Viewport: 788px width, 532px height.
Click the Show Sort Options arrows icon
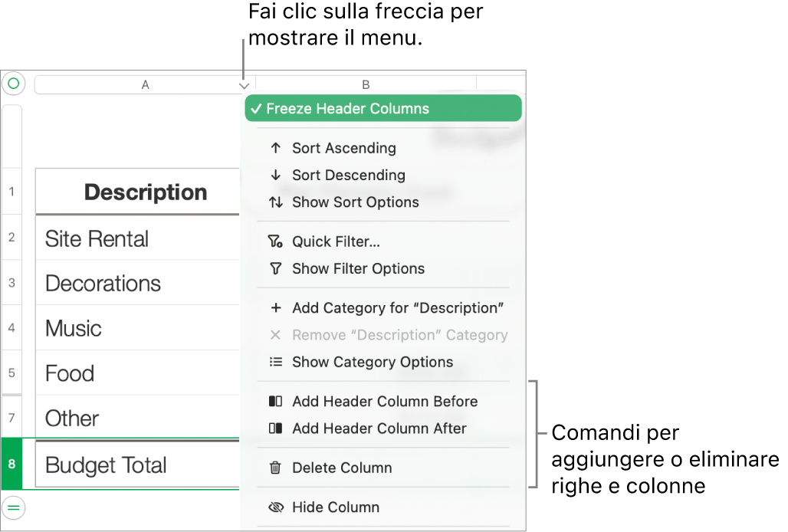point(276,202)
